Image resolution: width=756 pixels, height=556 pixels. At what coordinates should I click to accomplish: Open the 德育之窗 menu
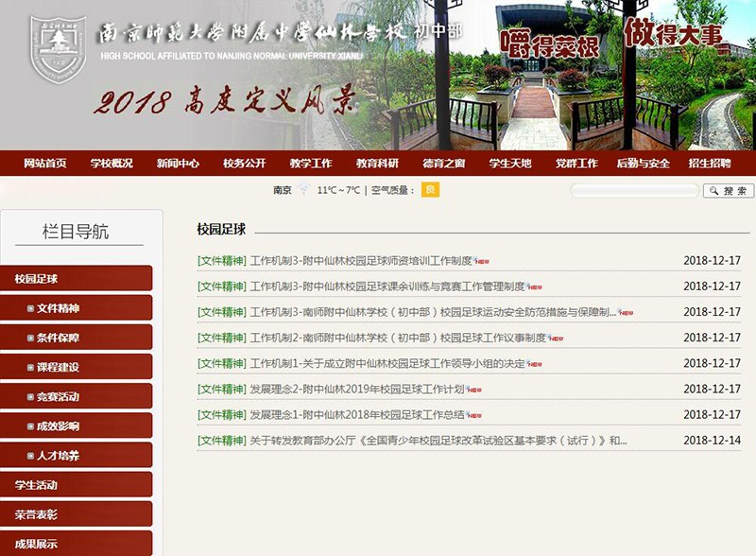pos(444,164)
